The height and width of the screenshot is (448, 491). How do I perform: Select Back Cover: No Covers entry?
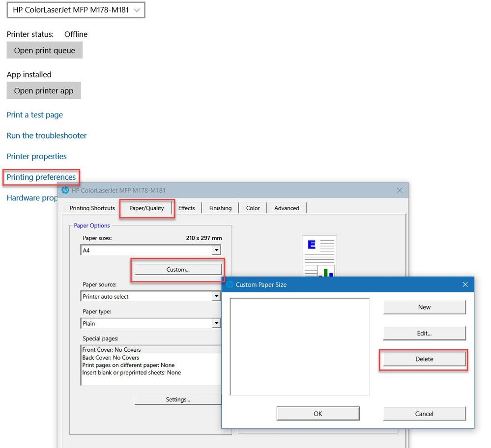point(151,358)
